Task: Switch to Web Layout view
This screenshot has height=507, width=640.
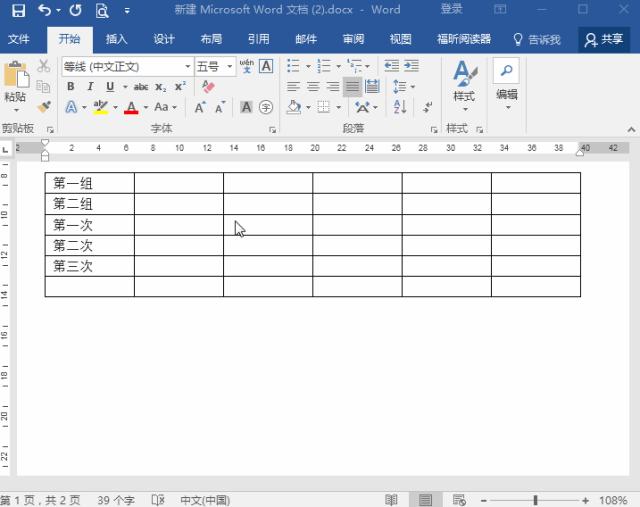Action: [459, 500]
